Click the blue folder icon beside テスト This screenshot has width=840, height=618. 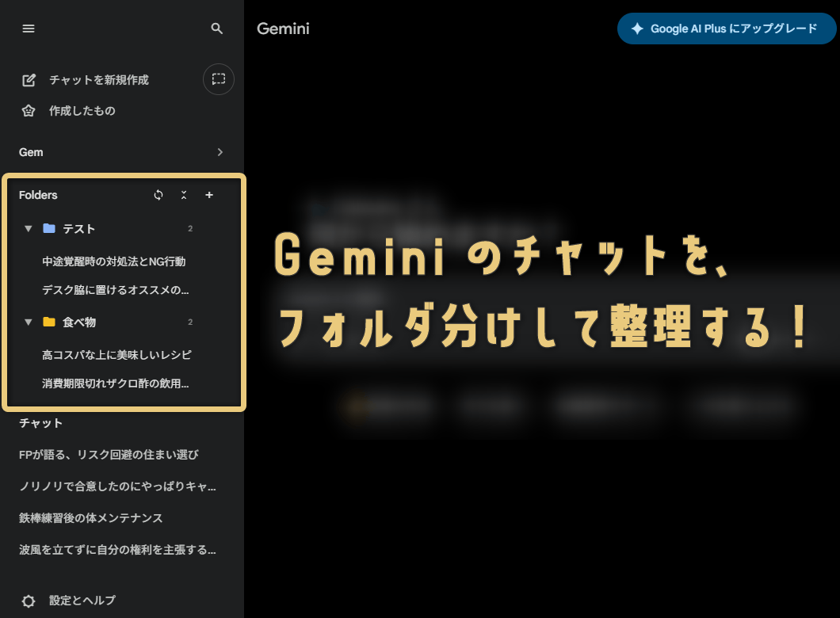tap(51, 228)
